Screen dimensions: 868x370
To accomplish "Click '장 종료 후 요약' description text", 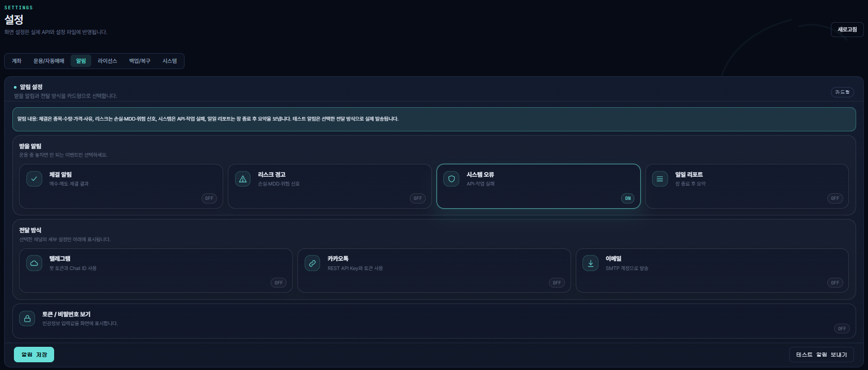I will (x=691, y=184).
